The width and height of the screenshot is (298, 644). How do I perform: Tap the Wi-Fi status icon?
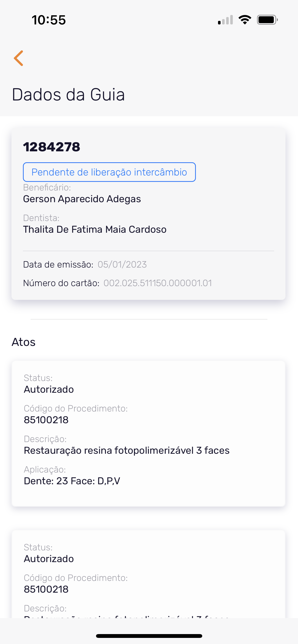coord(245,20)
